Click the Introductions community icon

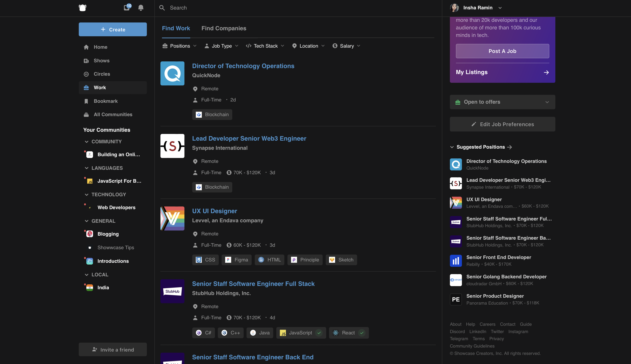[89, 261]
